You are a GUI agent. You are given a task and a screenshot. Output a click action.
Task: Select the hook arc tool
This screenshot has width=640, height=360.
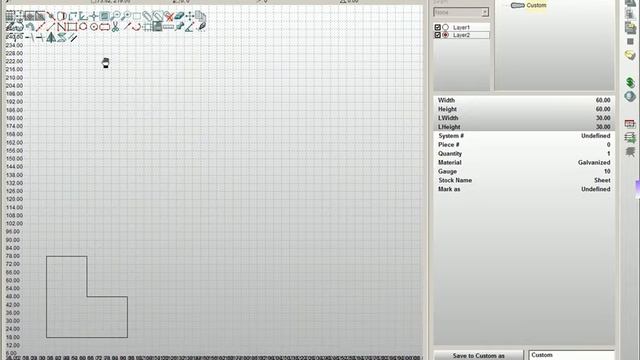[137, 27]
